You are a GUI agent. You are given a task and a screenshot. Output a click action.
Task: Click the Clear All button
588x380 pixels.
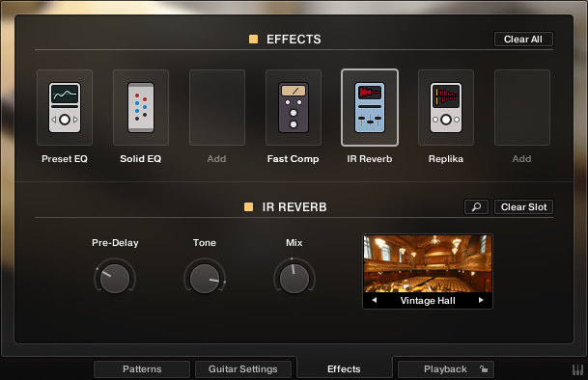point(523,39)
